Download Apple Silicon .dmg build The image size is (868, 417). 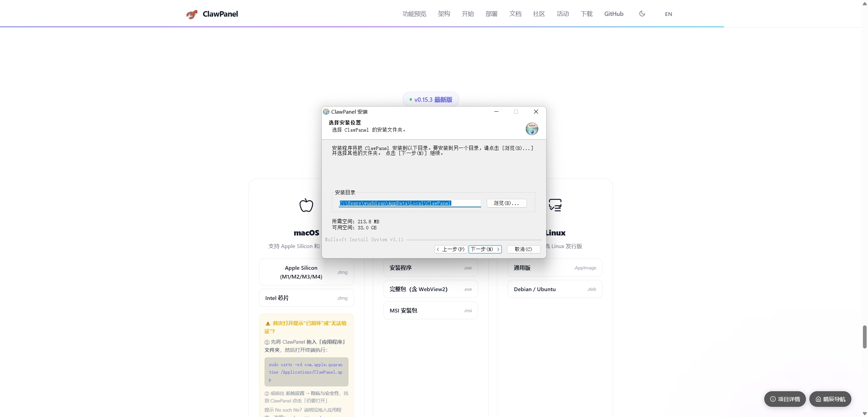(x=306, y=272)
